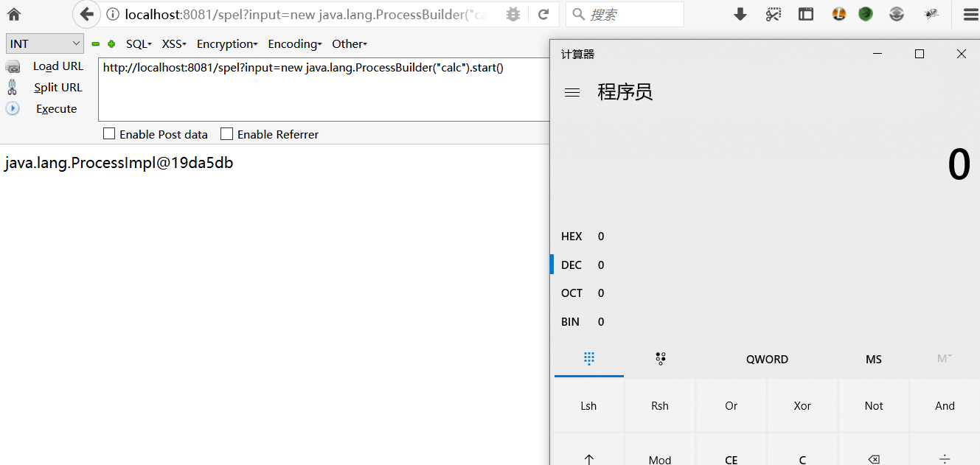The image size is (980, 465).
Task: Click the gray proxy extension icon
Action: [x=897, y=13]
